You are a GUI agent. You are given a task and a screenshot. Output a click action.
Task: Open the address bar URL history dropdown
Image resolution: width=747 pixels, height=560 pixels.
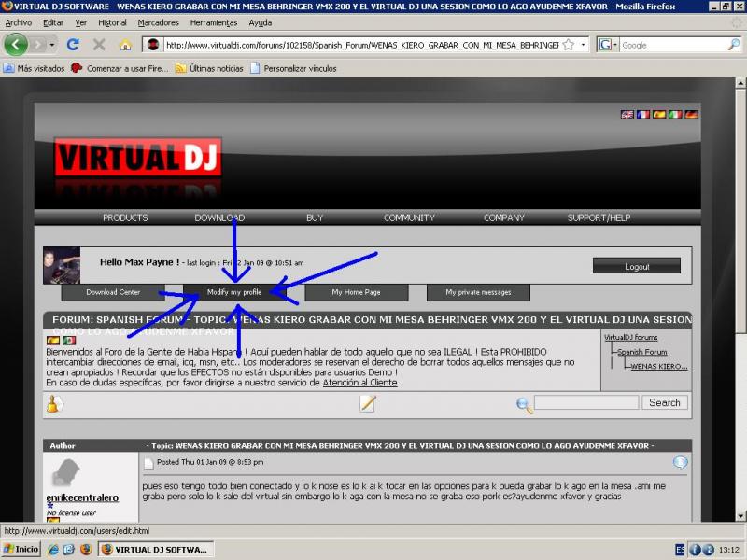tap(583, 45)
